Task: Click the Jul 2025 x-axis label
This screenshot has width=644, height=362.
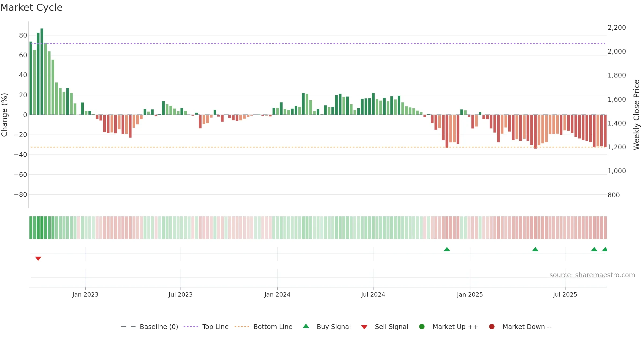Action: [x=565, y=295]
